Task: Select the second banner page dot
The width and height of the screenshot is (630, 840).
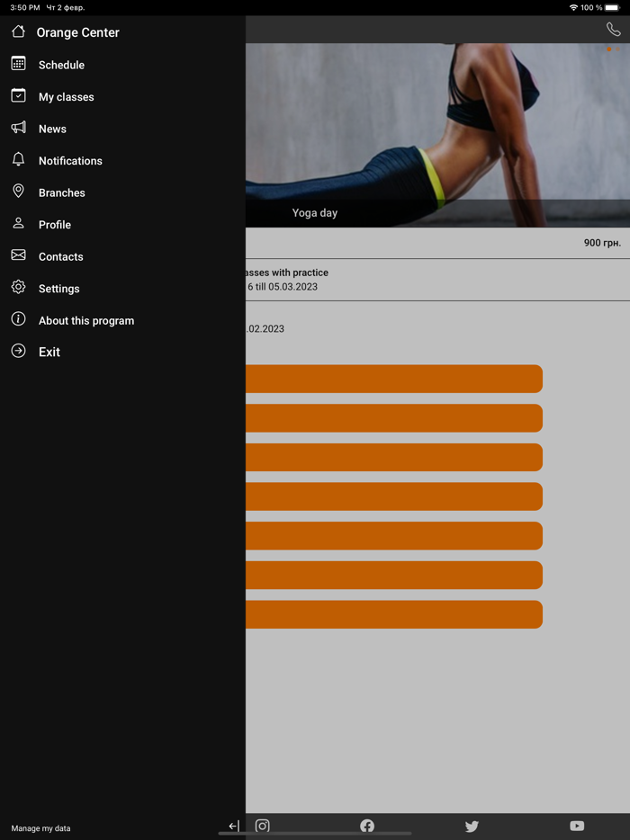Action: pyautogui.click(x=617, y=49)
